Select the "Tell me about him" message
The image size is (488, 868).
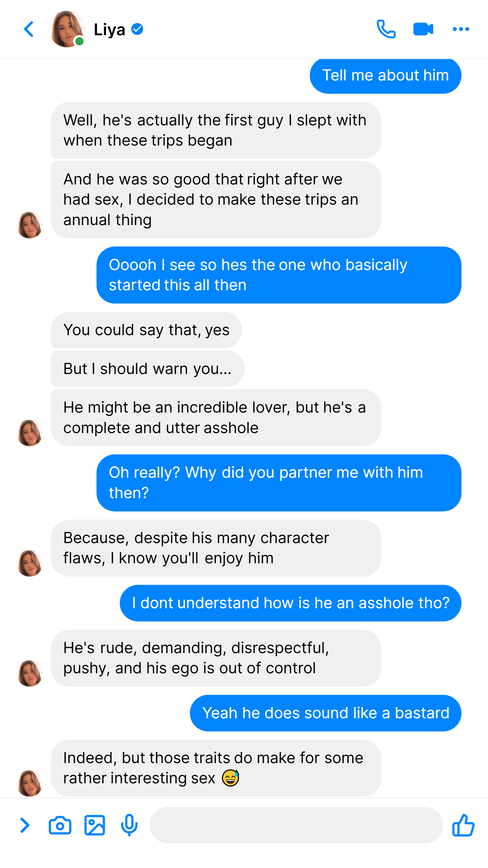385,75
